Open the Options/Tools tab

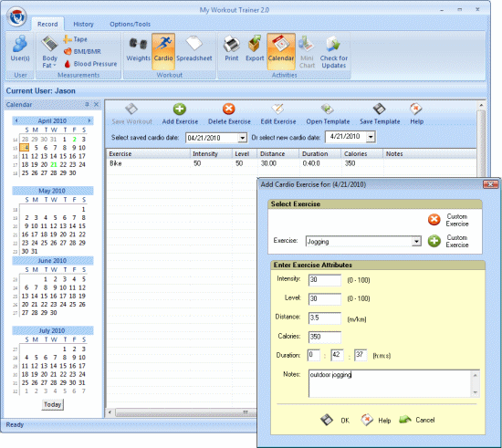(130, 24)
